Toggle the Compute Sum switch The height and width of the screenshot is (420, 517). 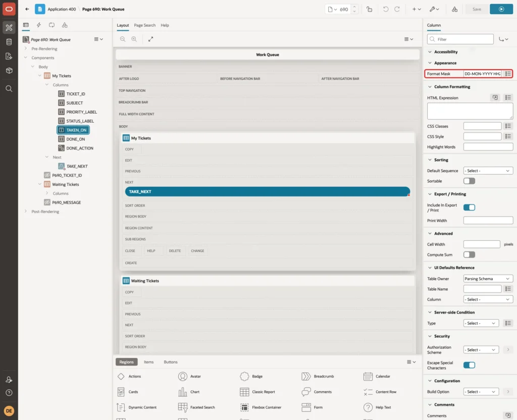[x=469, y=254]
